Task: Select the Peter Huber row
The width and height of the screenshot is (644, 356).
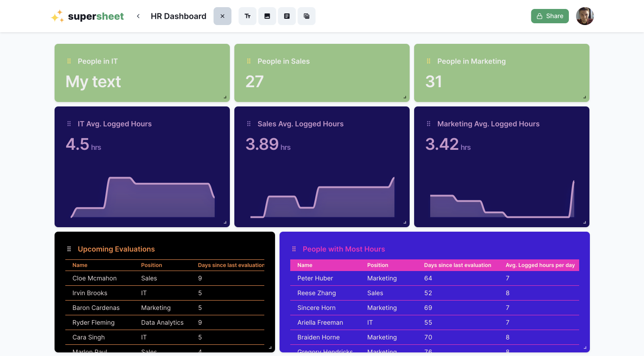Action: (x=435, y=278)
